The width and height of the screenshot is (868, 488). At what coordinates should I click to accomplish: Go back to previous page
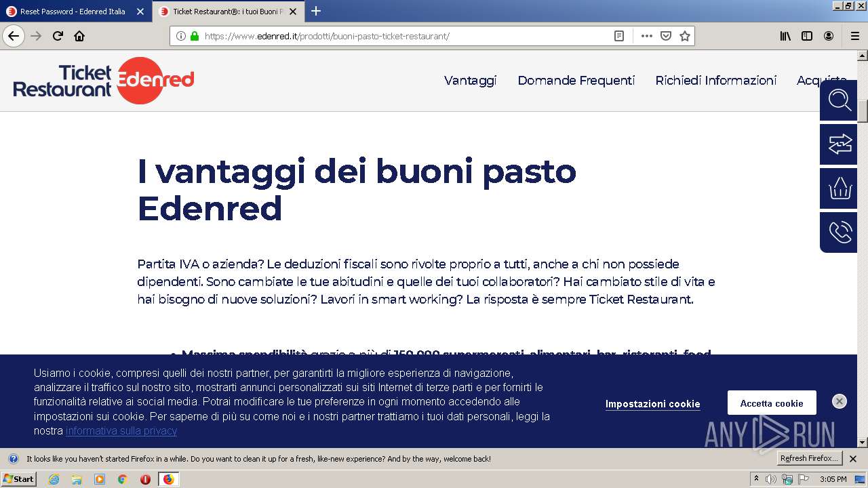pos(14,36)
